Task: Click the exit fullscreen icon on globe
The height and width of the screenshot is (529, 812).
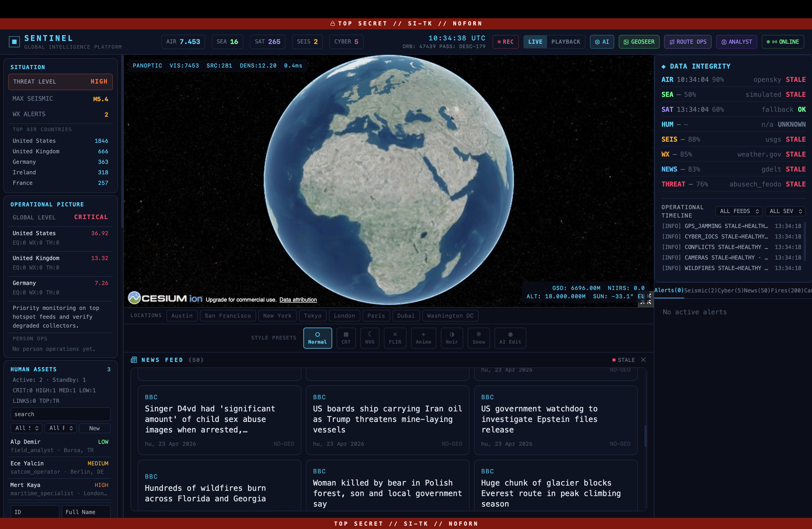Action: pyautogui.click(x=646, y=299)
